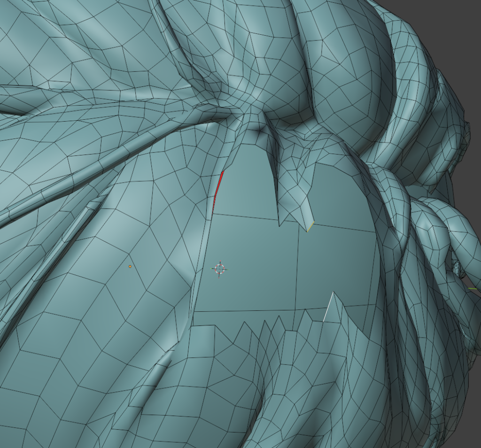Click bottom tip of the hanging pointed spike
This screenshot has width=481, height=448.
308,230
